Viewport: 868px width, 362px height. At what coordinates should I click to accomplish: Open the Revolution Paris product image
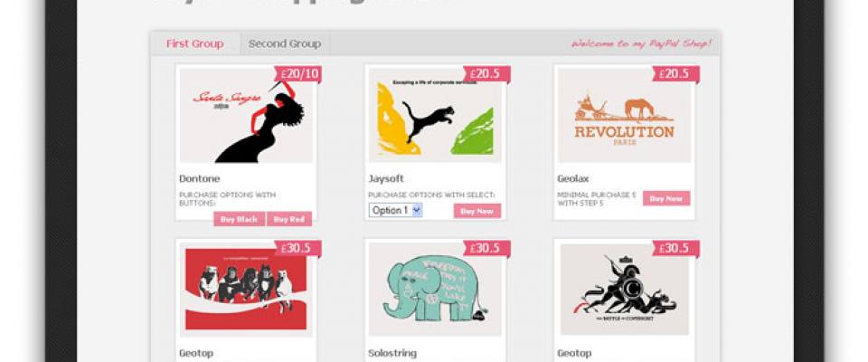(625, 115)
